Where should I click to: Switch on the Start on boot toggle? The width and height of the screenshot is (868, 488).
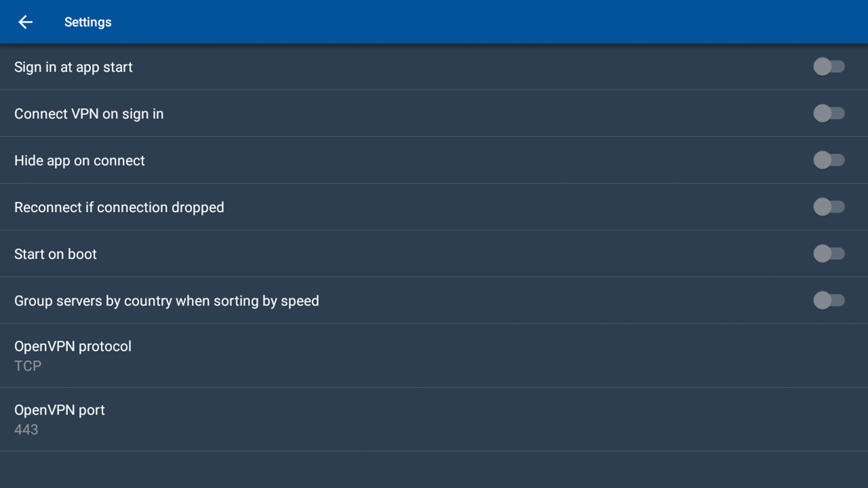[829, 254]
